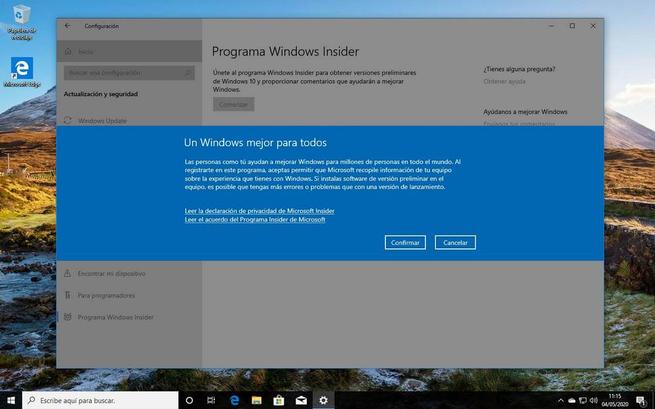The height and width of the screenshot is (409, 655).
Task: Click the Para programadores icon
Action: pyautogui.click(x=67, y=295)
